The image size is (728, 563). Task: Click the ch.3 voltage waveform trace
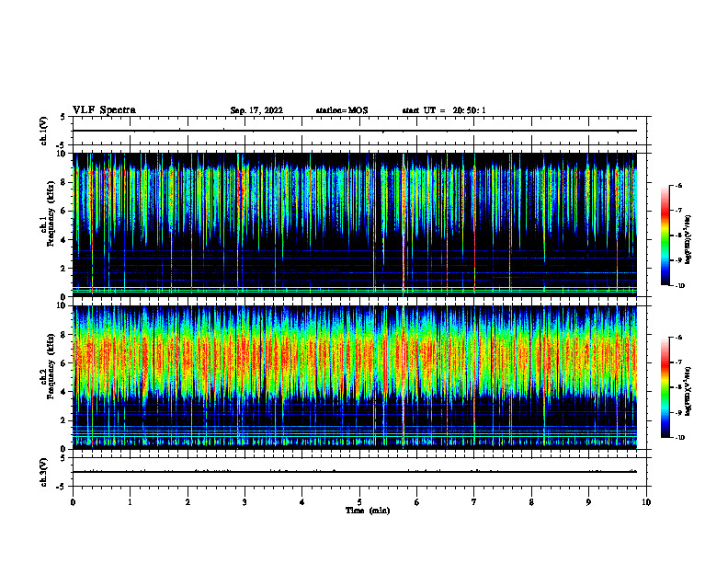pos(355,472)
